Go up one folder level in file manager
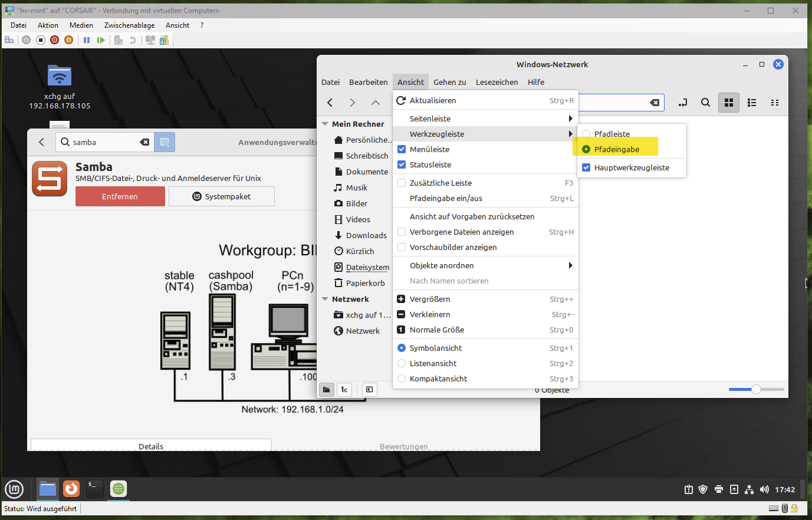Image resolution: width=812 pixels, height=520 pixels. coord(376,103)
